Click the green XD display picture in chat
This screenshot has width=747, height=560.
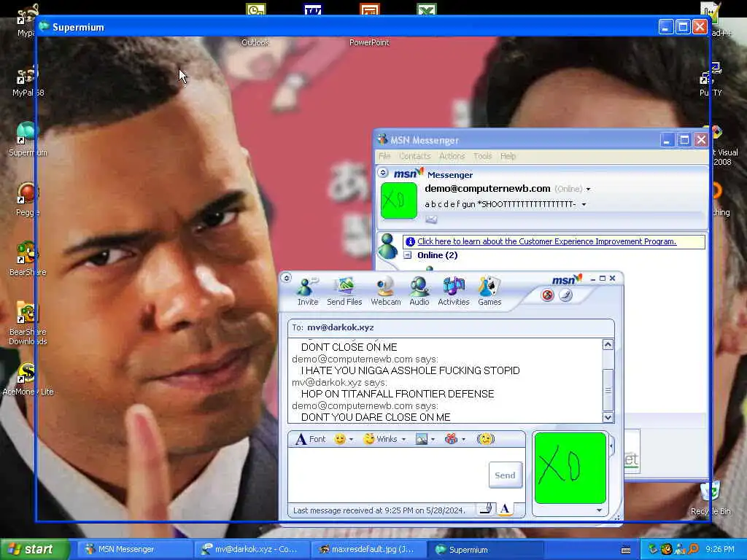[x=570, y=467]
